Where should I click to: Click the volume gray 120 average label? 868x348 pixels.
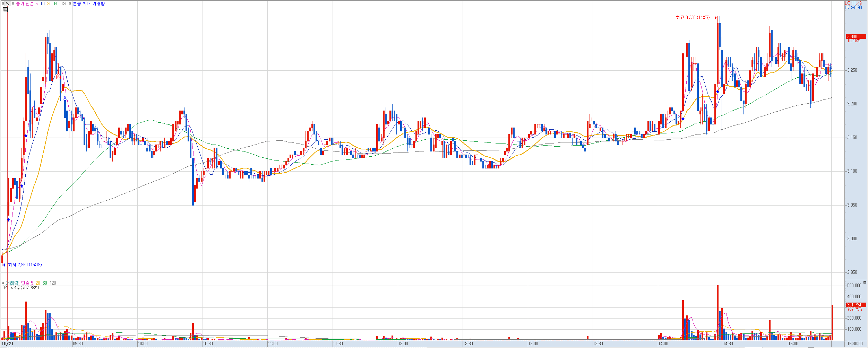53,283
